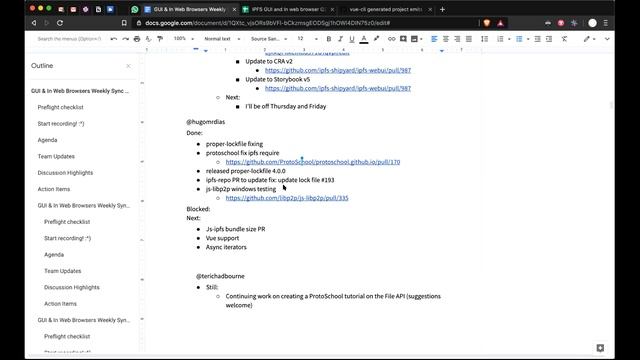The width and height of the screenshot is (640, 360).
Task: Select the GUI & In Web Browsers Weekly tab
Action: [x=189, y=9]
